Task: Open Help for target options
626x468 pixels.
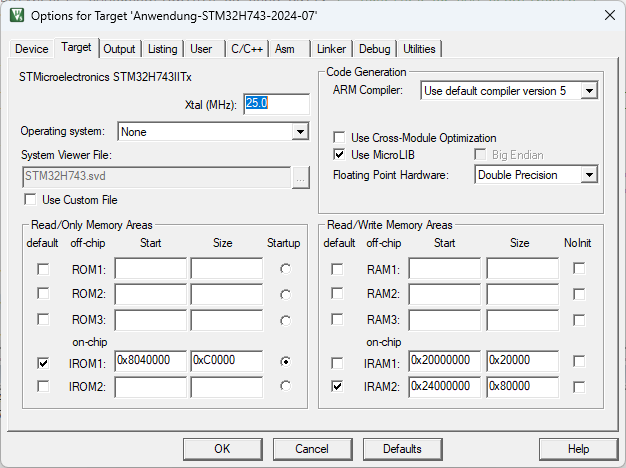Action: click(x=578, y=449)
